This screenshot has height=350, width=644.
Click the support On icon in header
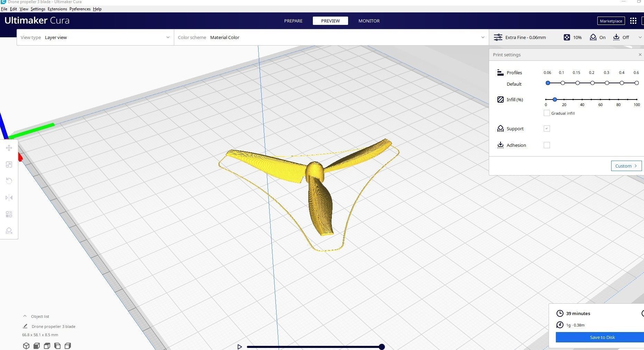(x=593, y=37)
